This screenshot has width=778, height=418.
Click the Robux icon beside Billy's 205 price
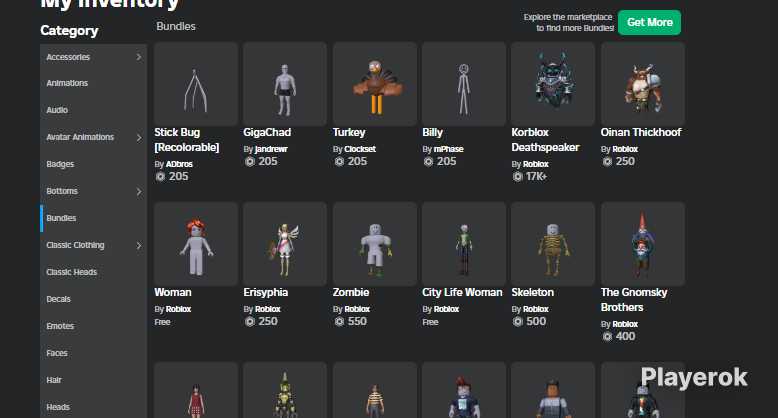[428, 161]
